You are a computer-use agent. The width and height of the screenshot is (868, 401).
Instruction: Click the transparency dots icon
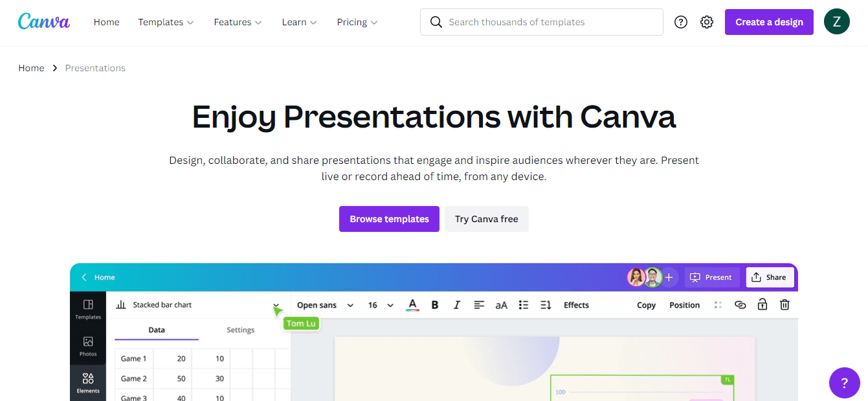(718, 305)
